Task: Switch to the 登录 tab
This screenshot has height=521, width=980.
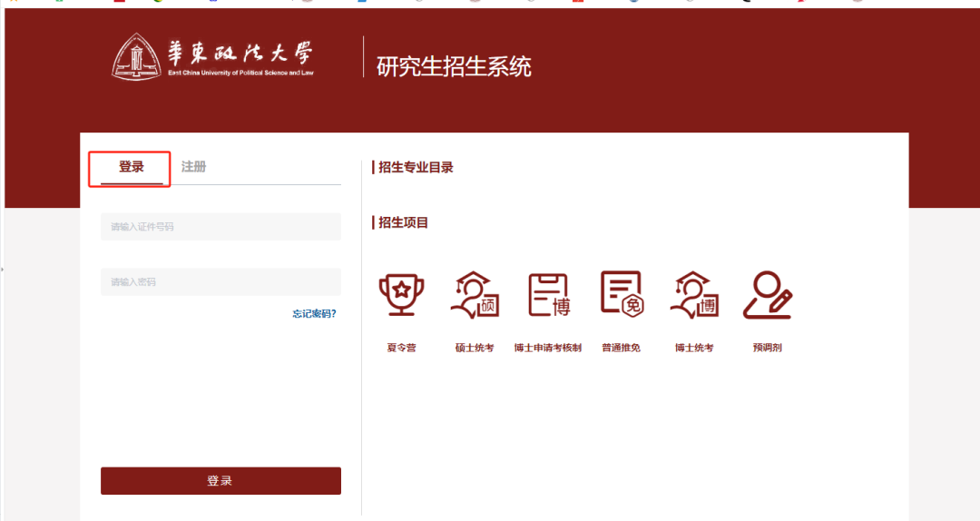Action: 132,168
